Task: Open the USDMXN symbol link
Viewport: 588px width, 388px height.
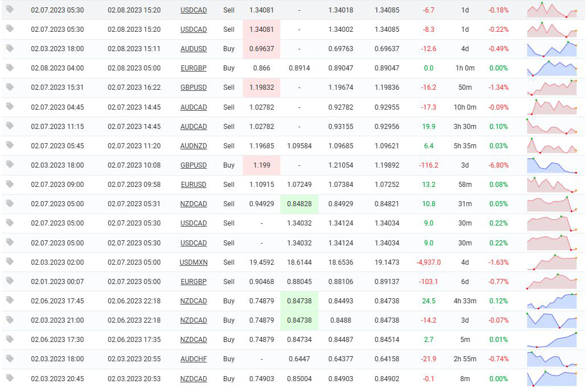Action: [193, 262]
